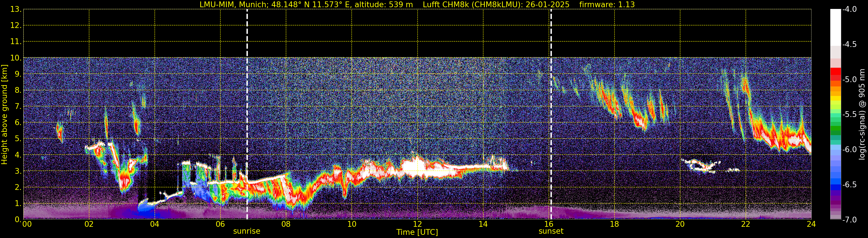Image resolution: width=868 pixels, height=238 pixels.
Task: Click the height axis label '5.'
Action: 18,139
